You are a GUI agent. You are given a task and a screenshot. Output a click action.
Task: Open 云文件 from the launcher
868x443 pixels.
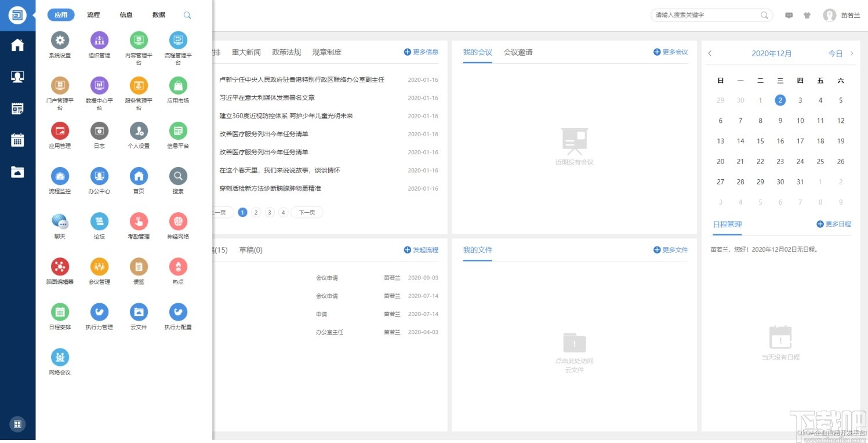coord(139,316)
